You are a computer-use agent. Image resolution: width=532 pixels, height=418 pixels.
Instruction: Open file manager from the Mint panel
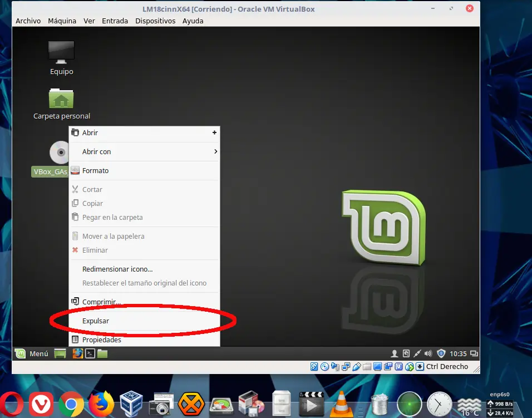(x=102, y=354)
